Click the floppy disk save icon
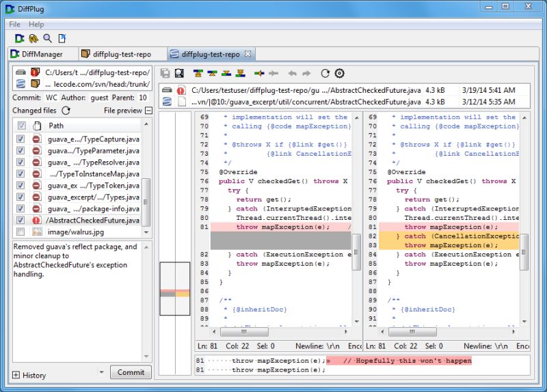This screenshot has height=392, width=547. [179, 73]
